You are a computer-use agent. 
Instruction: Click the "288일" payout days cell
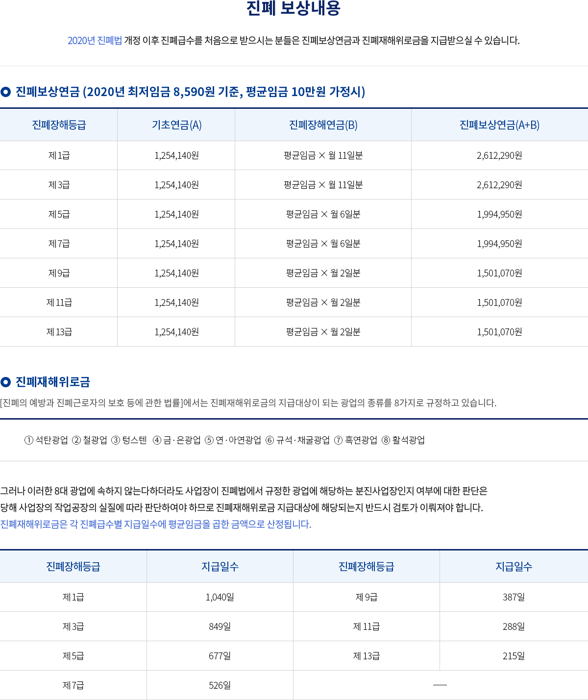coord(514,626)
